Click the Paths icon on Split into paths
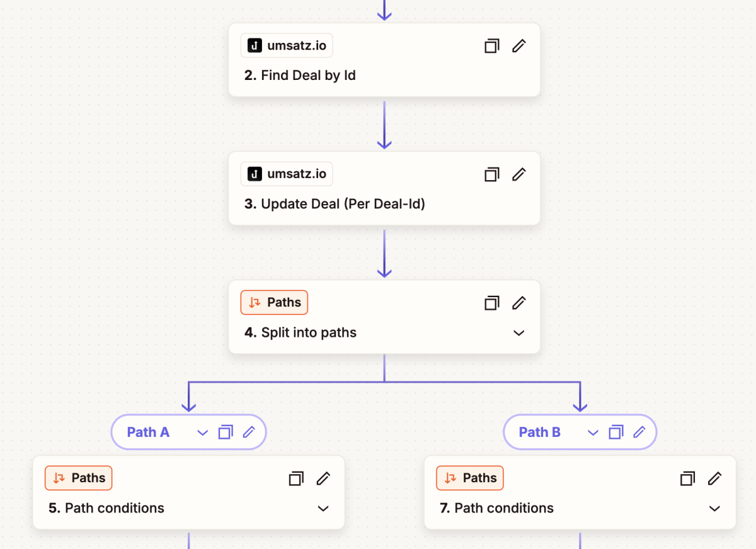Image resolution: width=756 pixels, height=549 pixels. point(255,302)
